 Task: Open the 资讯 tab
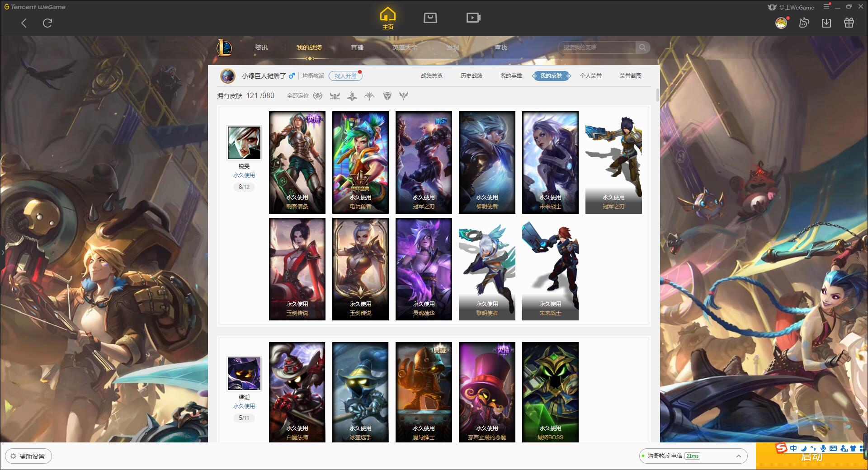261,47
